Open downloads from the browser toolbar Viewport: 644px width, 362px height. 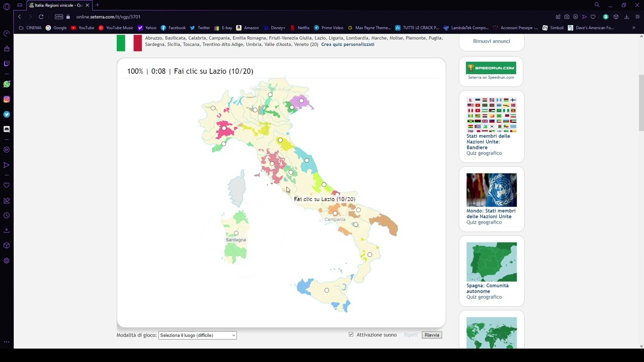(x=626, y=17)
